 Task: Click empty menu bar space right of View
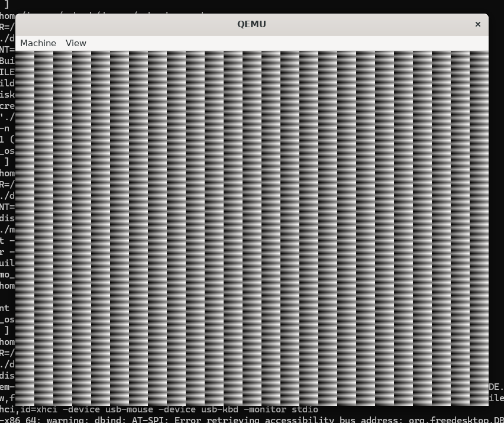pos(284,43)
